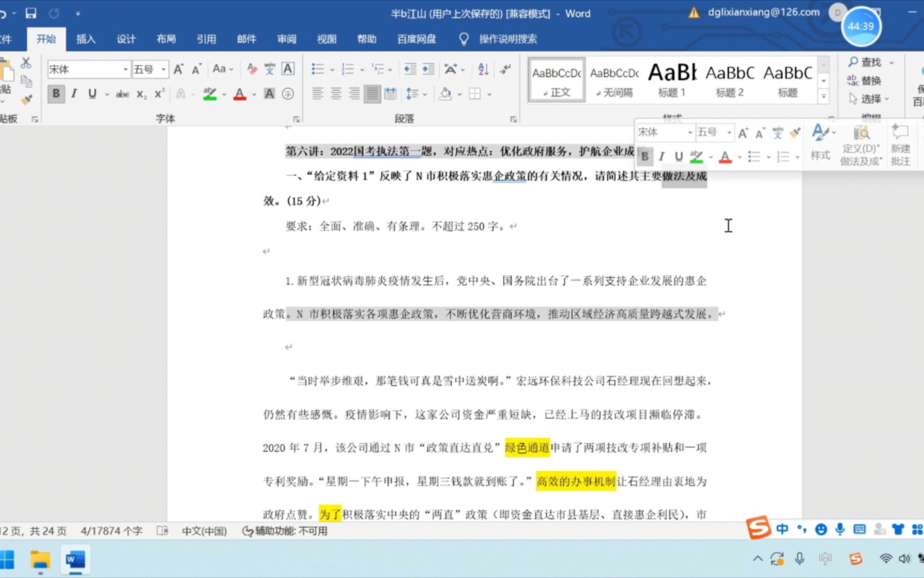Click the sort A-Z icon

pos(483,69)
